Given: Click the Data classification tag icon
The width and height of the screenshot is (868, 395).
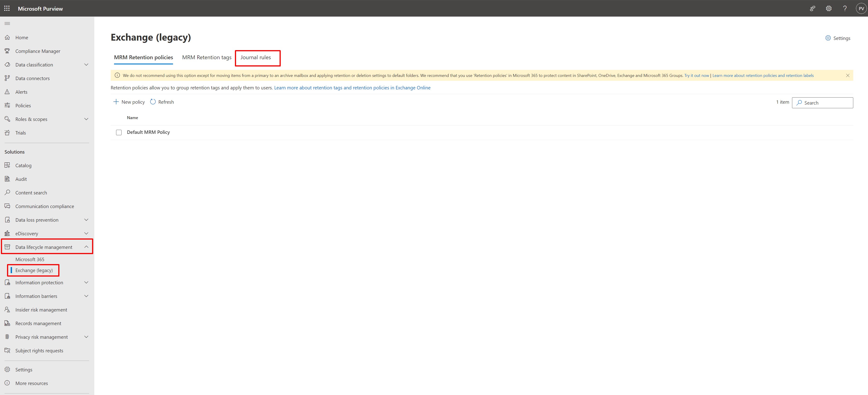Looking at the screenshot, I should pyautogui.click(x=7, y=65).
